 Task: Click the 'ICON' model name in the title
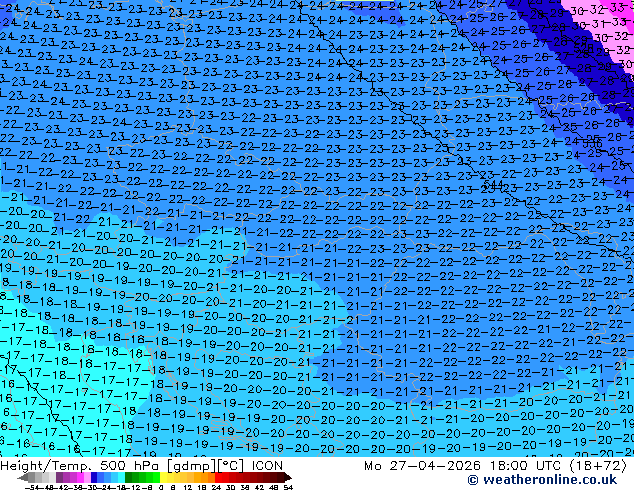[x=267, y=466]
